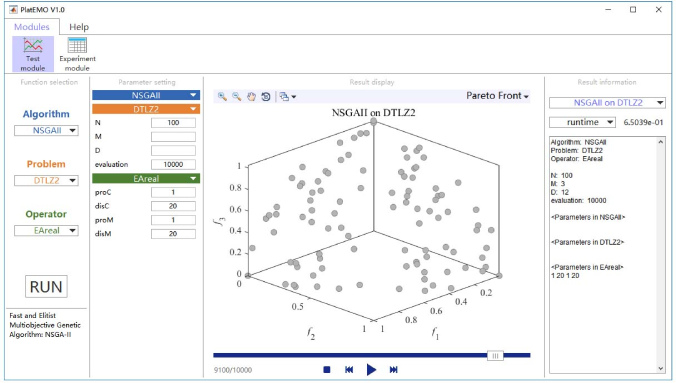
Task: Click the generation progress slider handle
Action: 495,355
